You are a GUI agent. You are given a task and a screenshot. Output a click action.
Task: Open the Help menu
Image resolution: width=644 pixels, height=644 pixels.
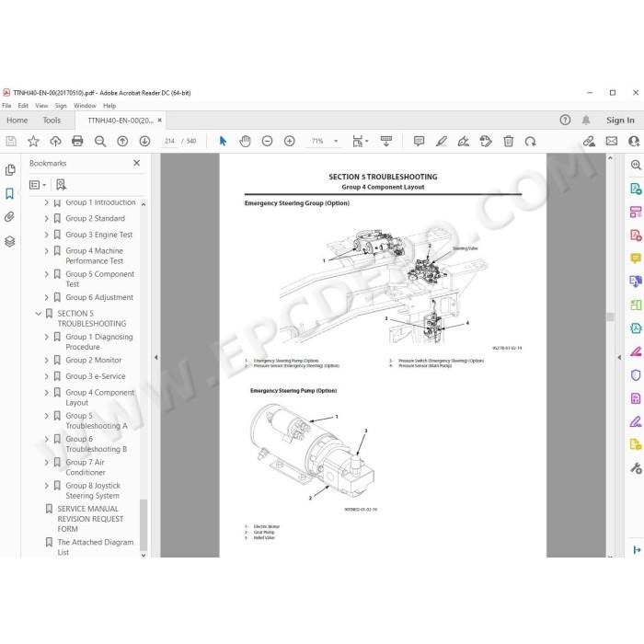[x=109, y=106]
